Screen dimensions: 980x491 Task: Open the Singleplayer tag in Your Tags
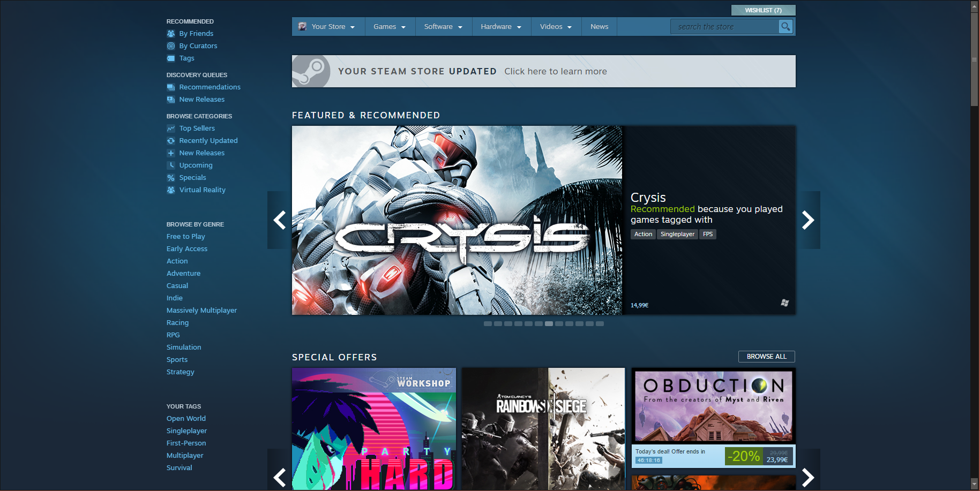[x=186, y=431]
